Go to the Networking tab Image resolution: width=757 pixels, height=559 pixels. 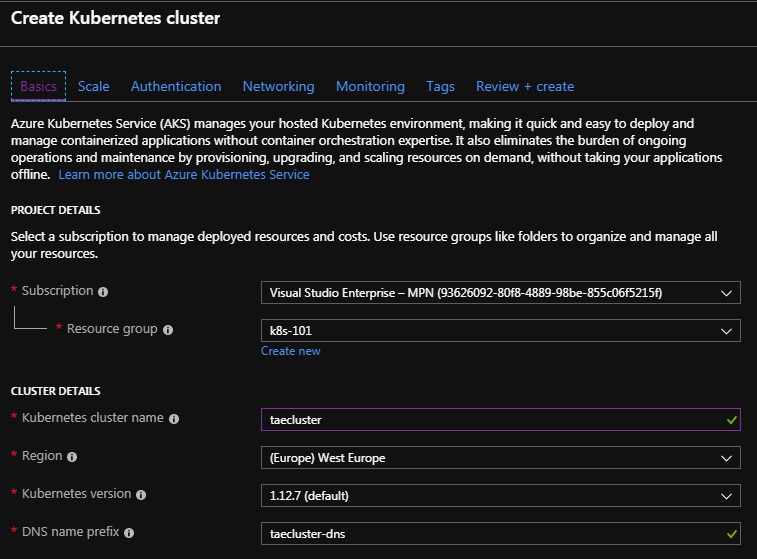[x=278, y=86]
